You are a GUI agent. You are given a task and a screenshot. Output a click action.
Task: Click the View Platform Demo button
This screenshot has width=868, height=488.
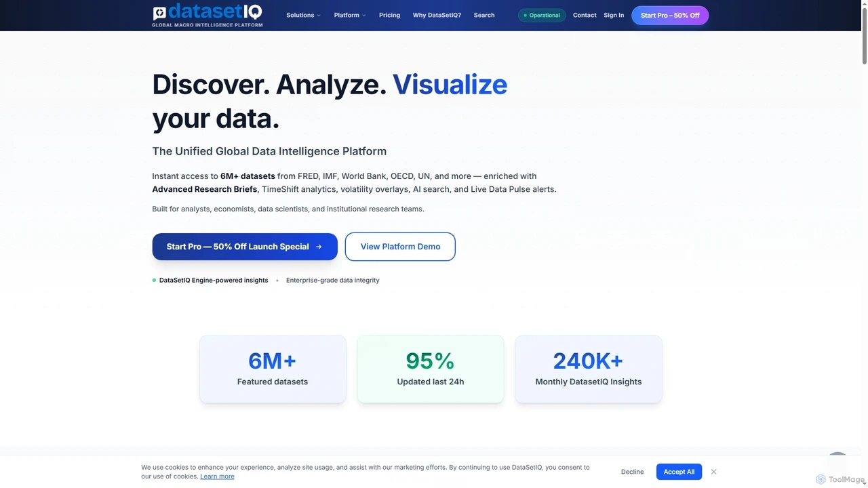tap(400, 247)
